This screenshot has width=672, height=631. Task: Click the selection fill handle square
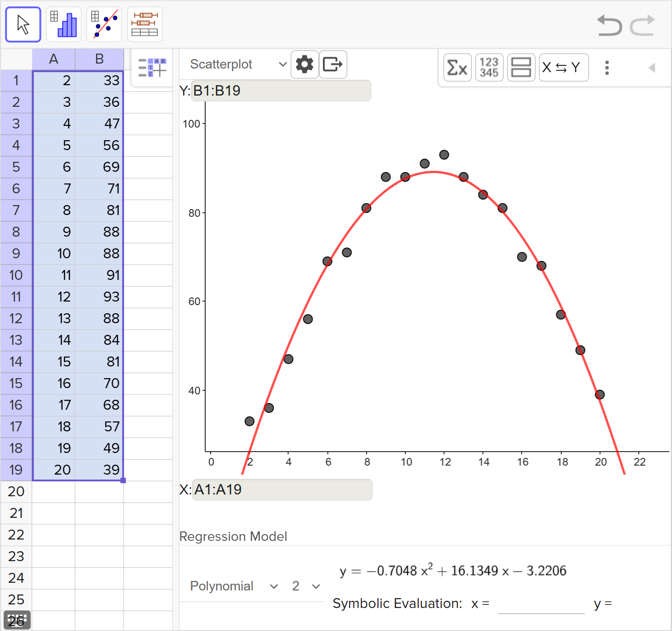123,480
